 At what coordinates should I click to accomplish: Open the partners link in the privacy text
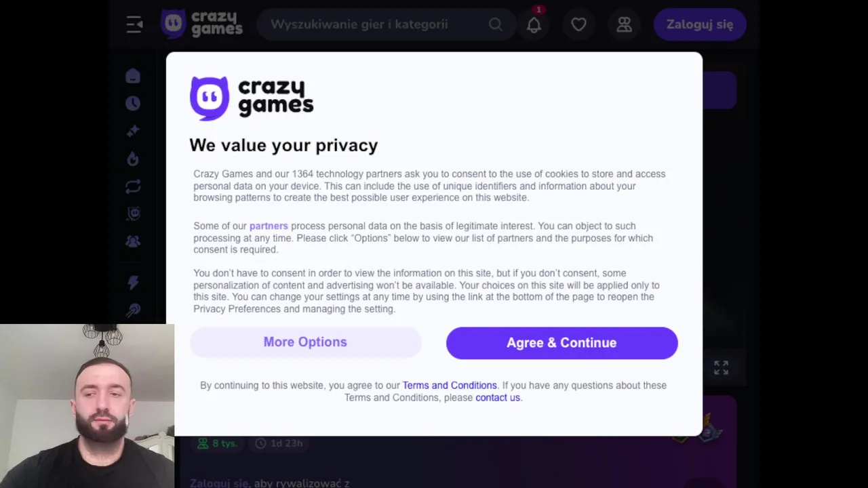coord(269,226)
